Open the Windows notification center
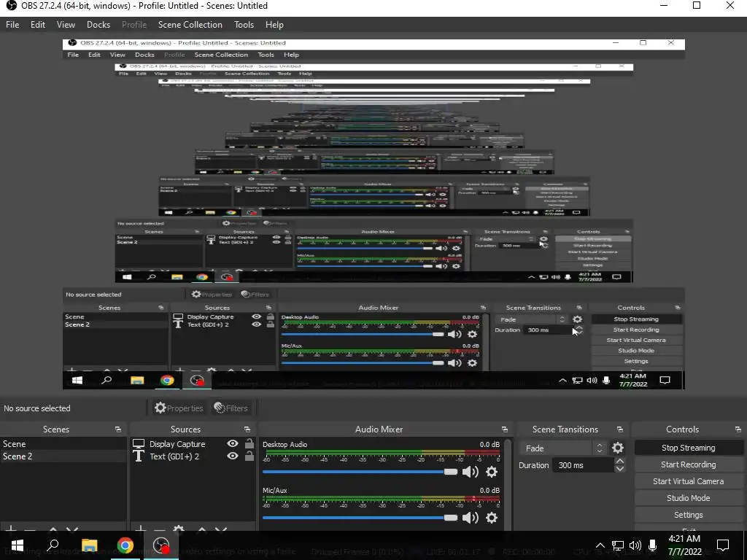 pos(723,545)
